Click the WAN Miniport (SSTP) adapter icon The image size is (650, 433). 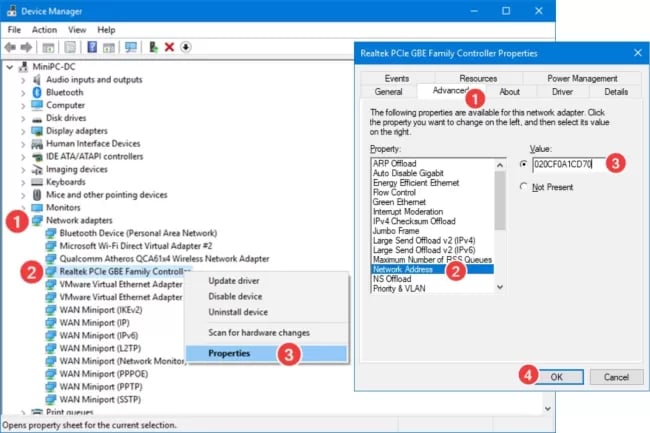point(51,399)
